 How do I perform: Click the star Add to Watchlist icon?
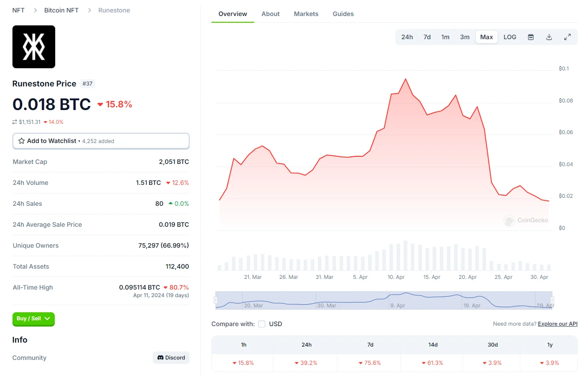click(21, 141)
